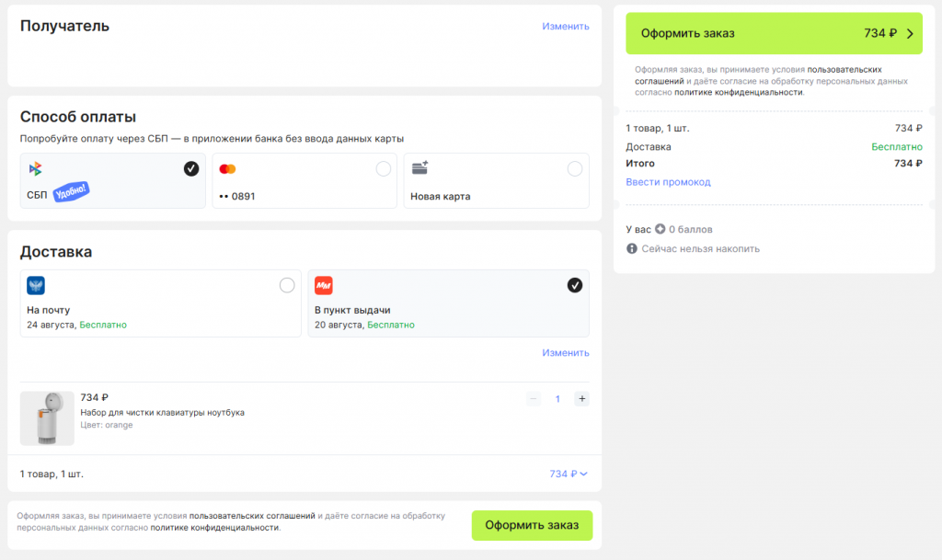Screen dimensions: 942x560
Task: Click 'Итого' total row label
Action: (640, 164)
